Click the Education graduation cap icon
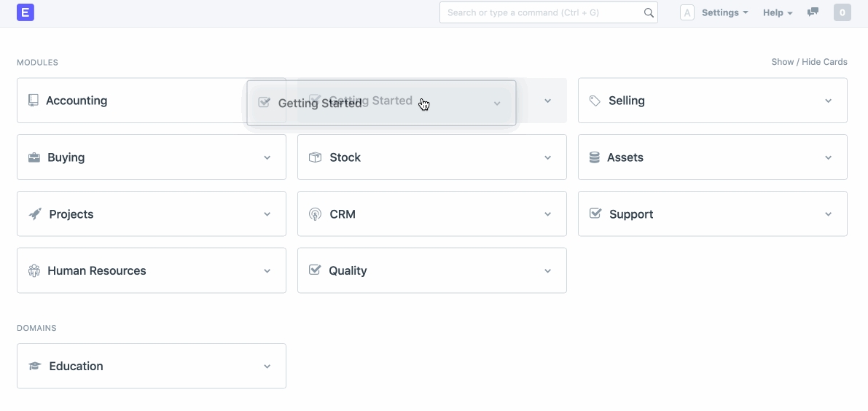 tap(35, 366)
